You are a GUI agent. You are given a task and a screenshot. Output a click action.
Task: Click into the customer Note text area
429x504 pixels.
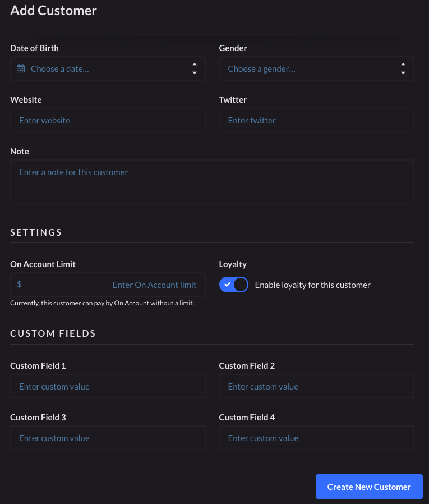click(212, 182)
